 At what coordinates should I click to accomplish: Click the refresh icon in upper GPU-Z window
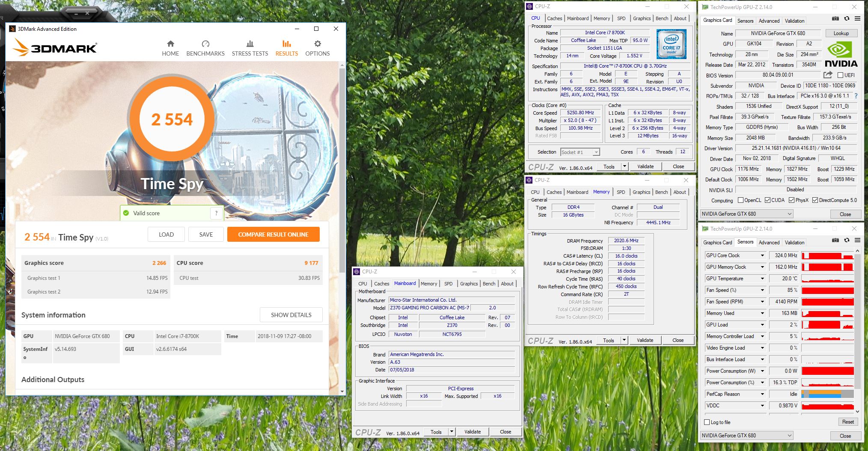(847, 19)
